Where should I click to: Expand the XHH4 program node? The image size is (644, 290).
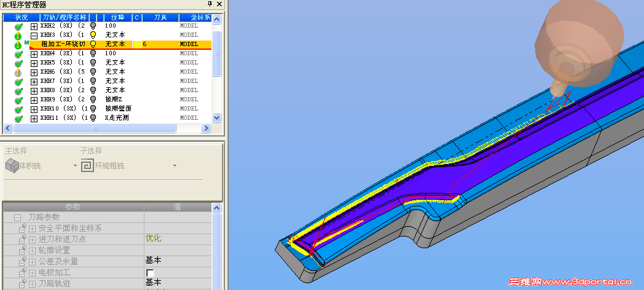pos(34,54)
